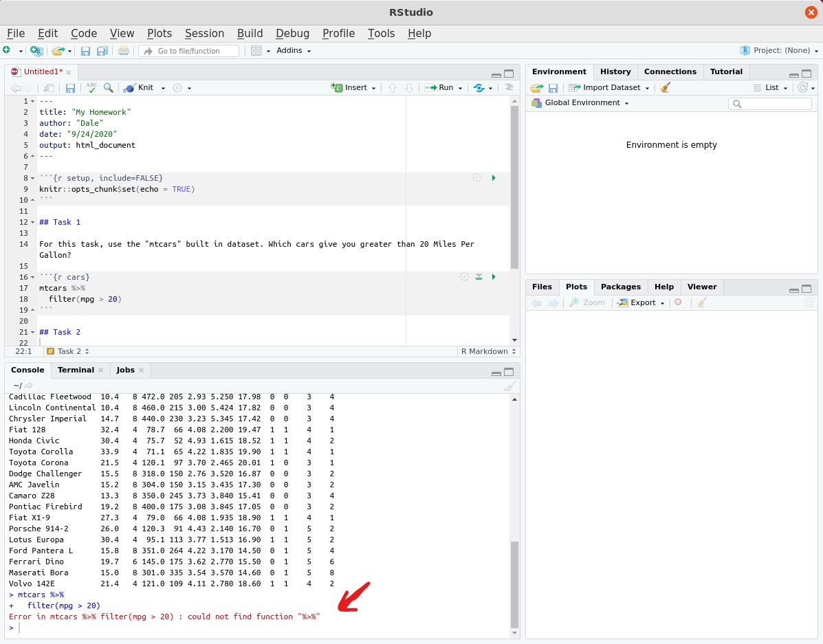The height and width of the screenshot is (644, 823).
Task: Click the Knit button
Action: [139, 88]
